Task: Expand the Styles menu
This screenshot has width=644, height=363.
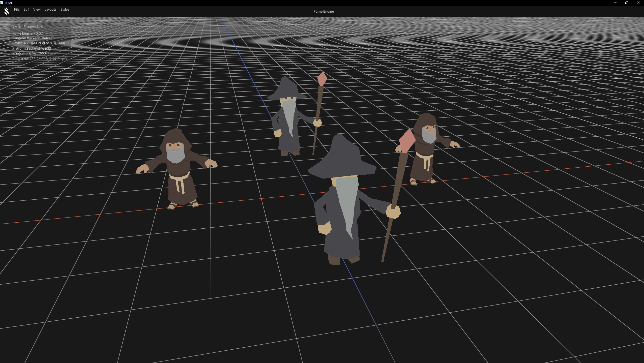Action: tap(65, 9)
